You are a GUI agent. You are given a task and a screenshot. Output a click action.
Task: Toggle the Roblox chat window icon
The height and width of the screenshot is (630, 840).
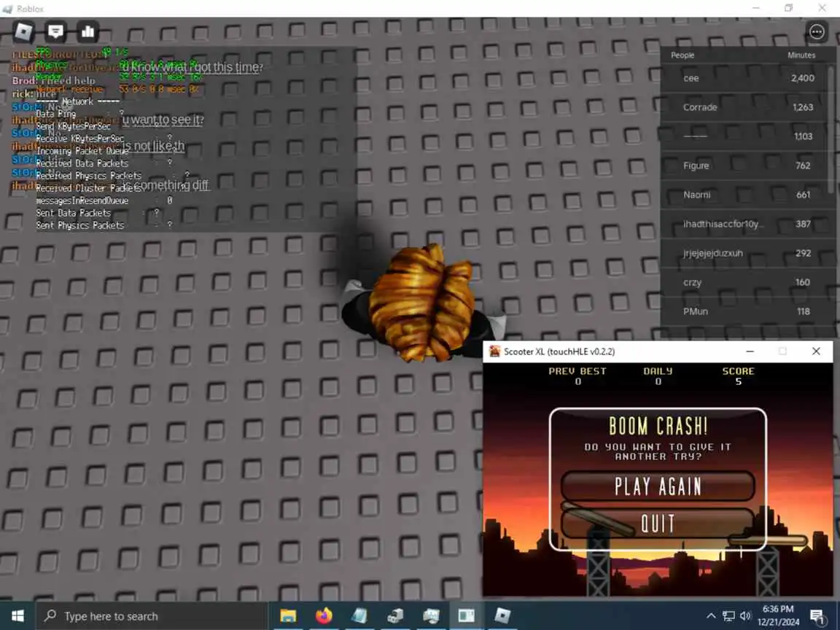point(55,31)
